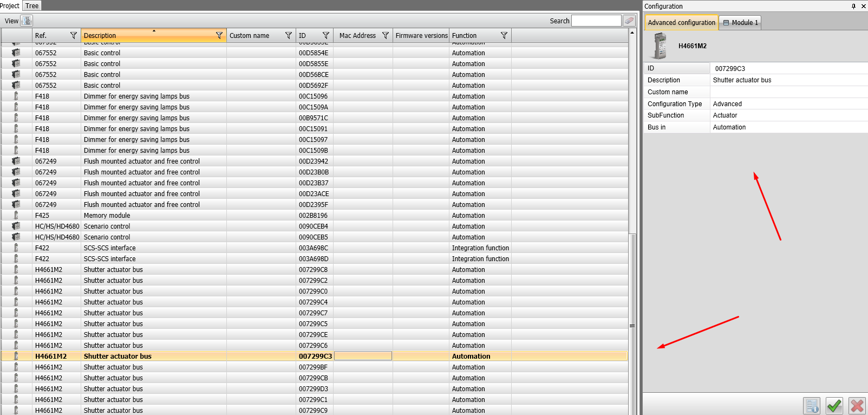Open the ID column filter
Screen dimensions: 868x415
click(325, 35)
